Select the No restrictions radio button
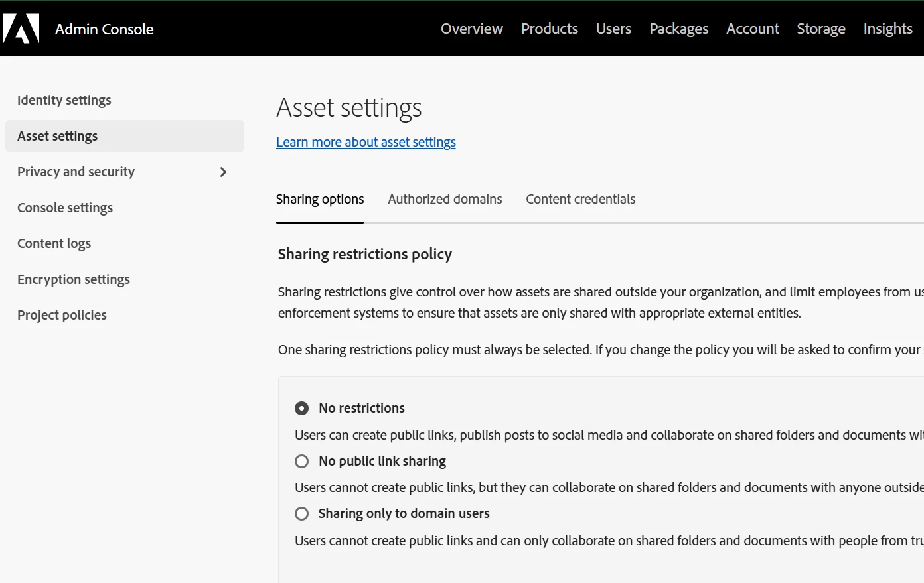The width and height of the screenshot is (924, 583). click(x=302, y=408)
